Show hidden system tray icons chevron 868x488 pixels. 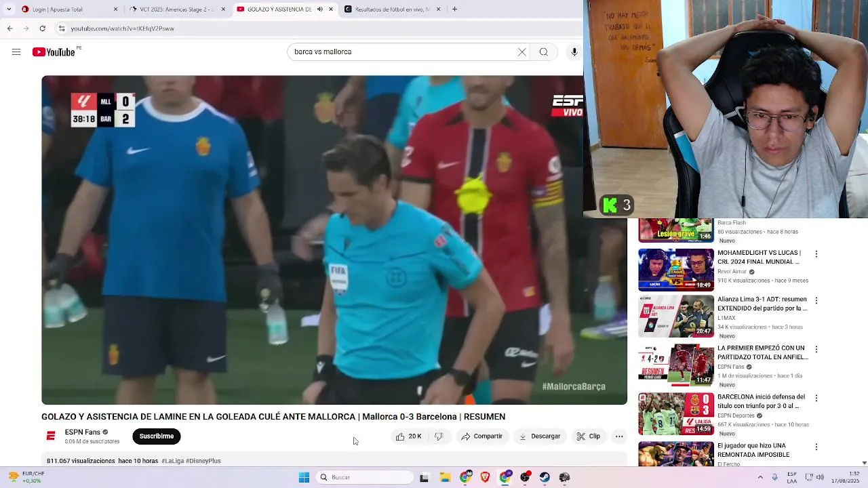coord(760,477)
